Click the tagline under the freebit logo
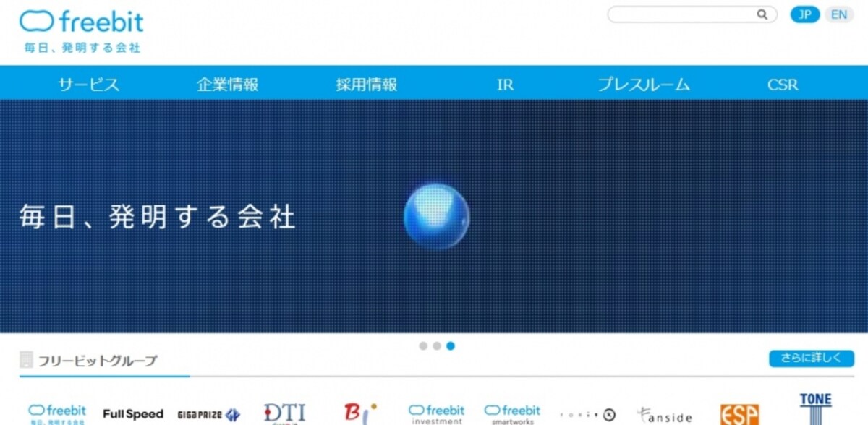This screenshot has width=868, height=425. coord(82,48)
